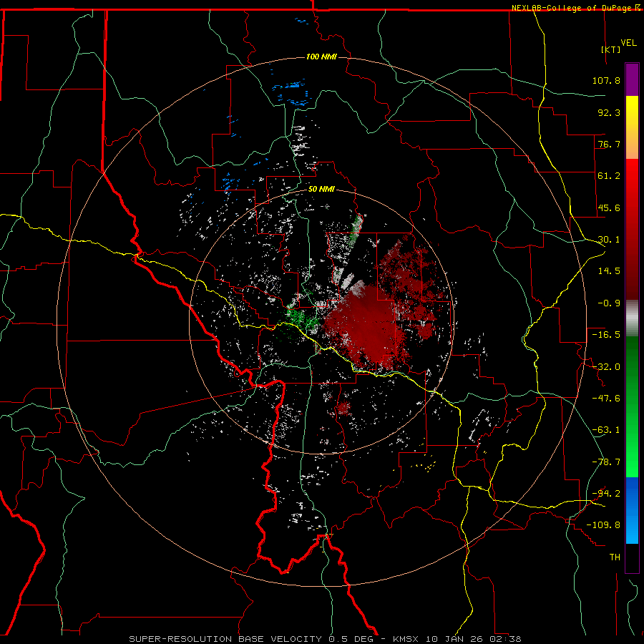Click the [KT] units label
The image size is (644, 644).
pyautogui.click(x=611, y=49)
